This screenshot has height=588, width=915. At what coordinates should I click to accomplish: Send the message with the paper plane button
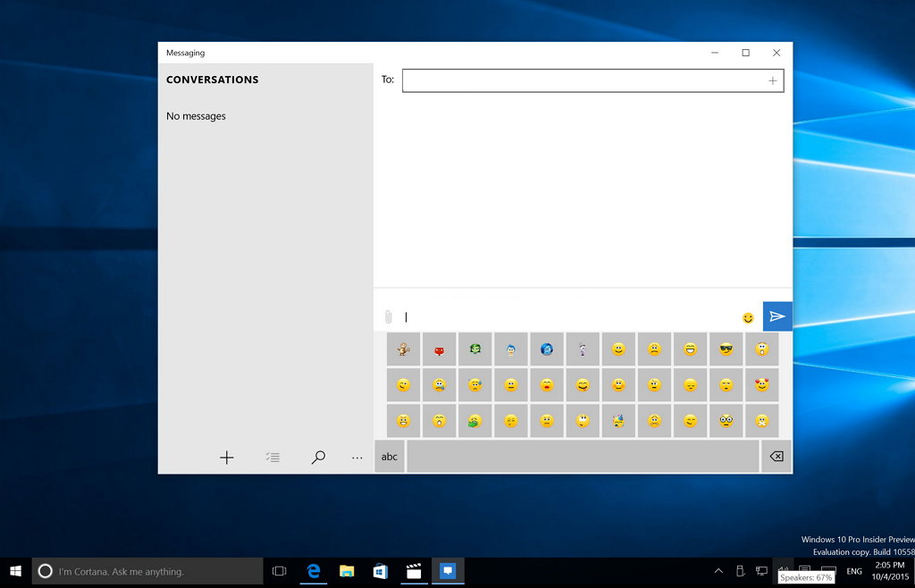(776, 315)
